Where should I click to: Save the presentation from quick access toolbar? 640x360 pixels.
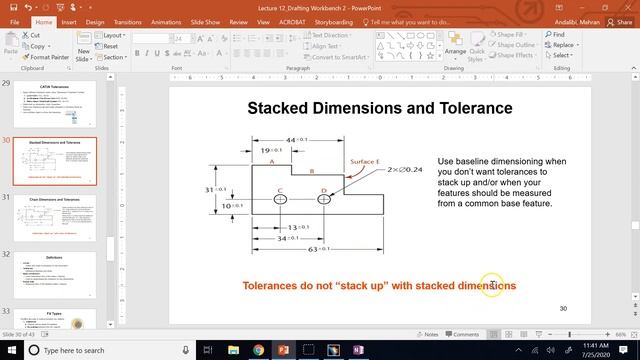(13, 7)
